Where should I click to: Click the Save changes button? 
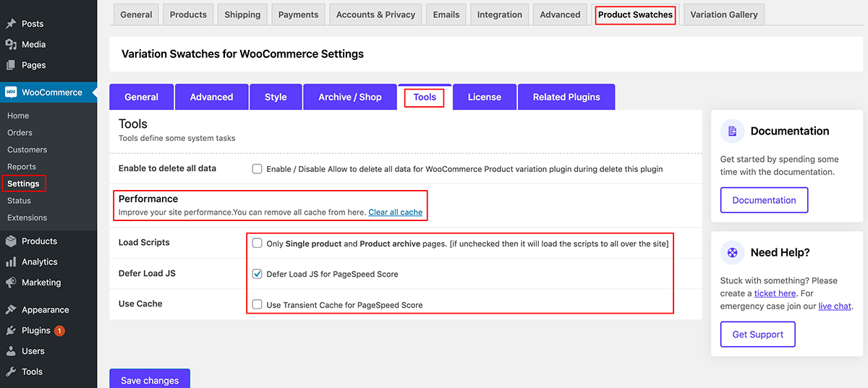(x=150, y=379)
